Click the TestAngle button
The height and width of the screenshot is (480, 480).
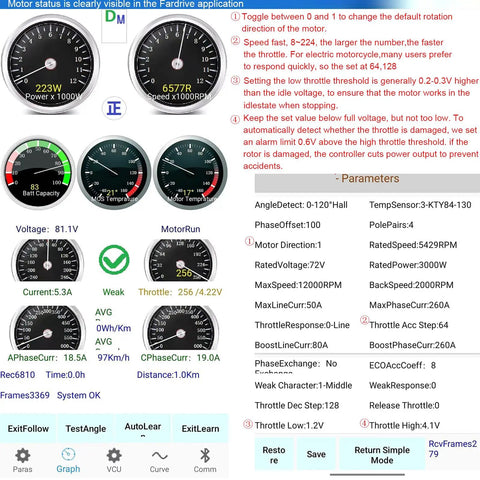pyautogui.click(x=86, y=429)
